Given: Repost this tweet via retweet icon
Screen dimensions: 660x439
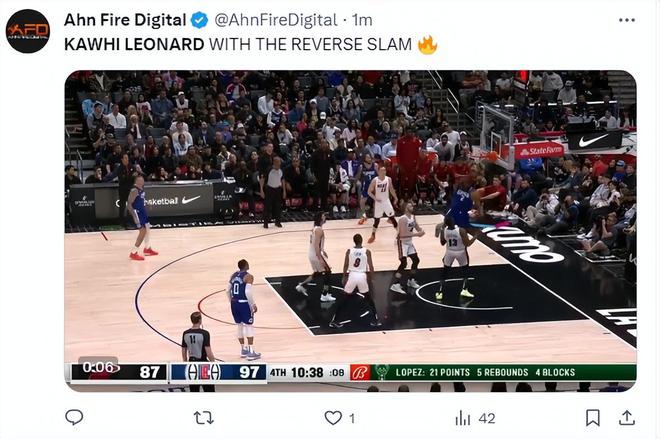Looking at the screenshot, I should tap(204, 418).
